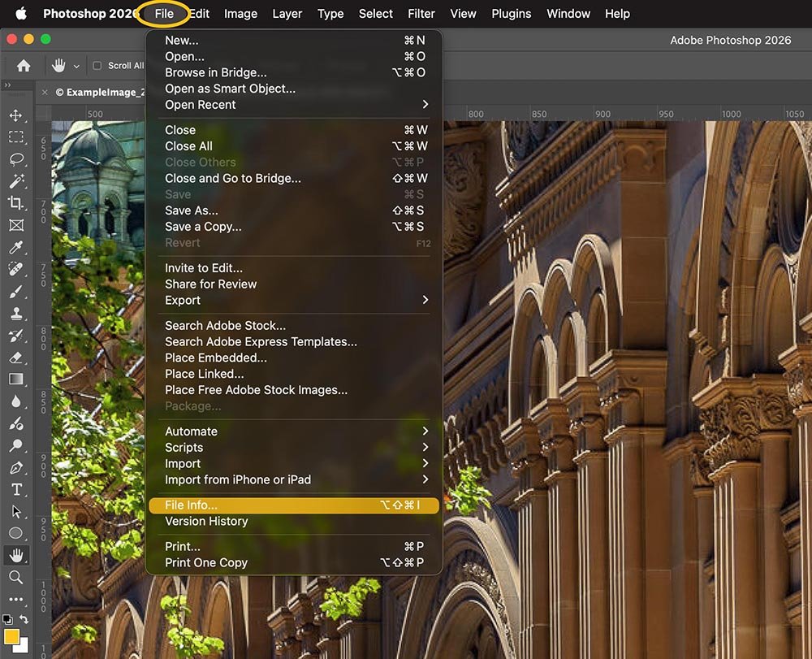The image size is (812, 659).
Task: Select the History Brush tool
Action: [x=16, y=336]
